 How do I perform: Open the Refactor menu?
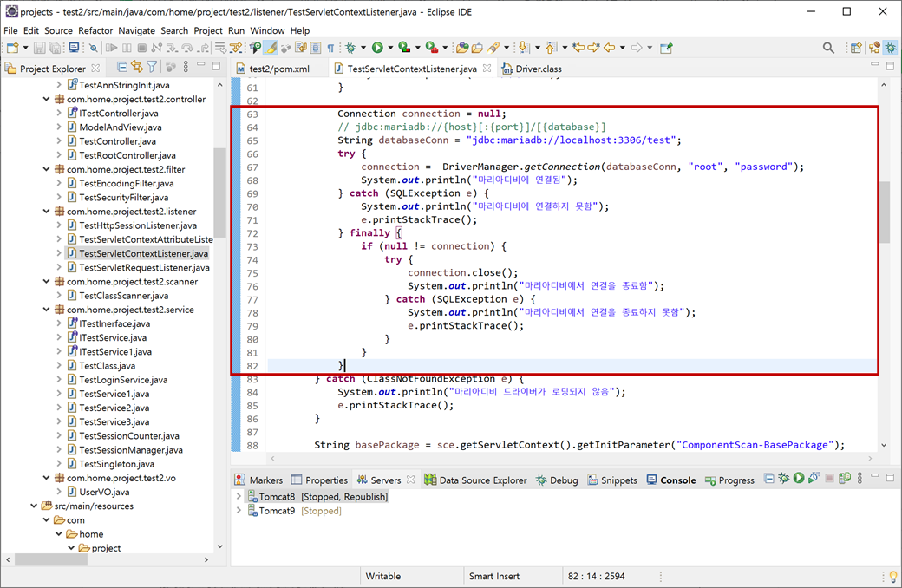95,30
